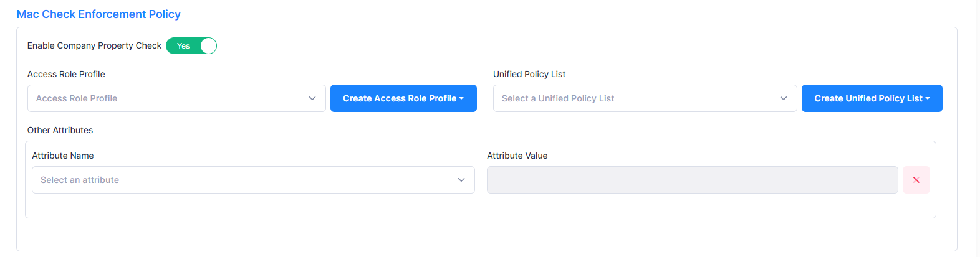Click the Attribute Name label
The width and height of the screenshot is (980, 257).
click(63, 156)
